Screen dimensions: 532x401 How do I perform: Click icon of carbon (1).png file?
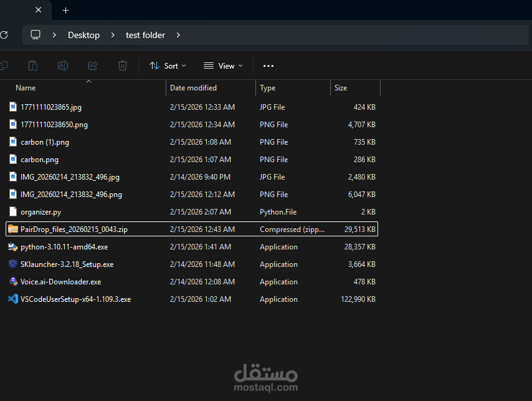tap(13, 142)
